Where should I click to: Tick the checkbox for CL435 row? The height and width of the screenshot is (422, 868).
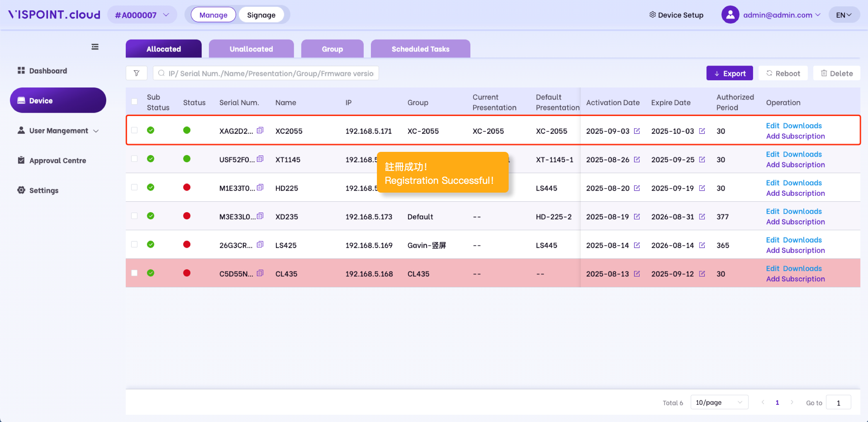pos(135,273)
